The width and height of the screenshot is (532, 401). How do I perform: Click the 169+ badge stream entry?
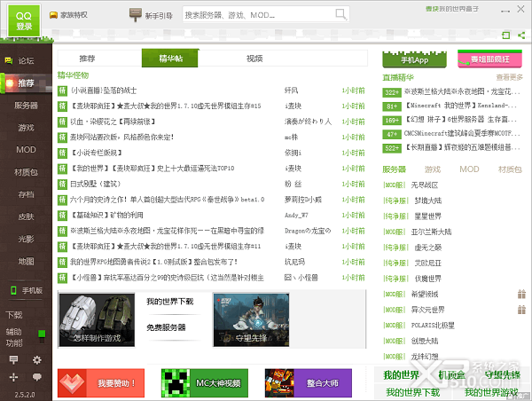pyautogui.click(x=392, y=120)
